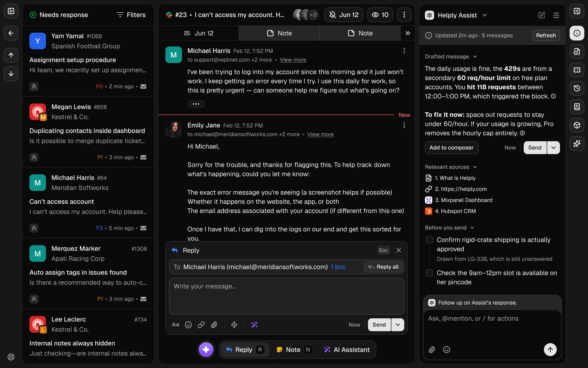The width and height of the screenshot is (588, 368).
Task: Click the Write your message field
Action: tap(286, 296)
